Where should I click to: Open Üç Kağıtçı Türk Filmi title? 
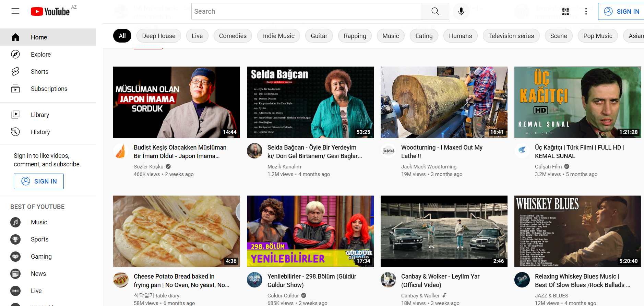[x=580, y=152]
